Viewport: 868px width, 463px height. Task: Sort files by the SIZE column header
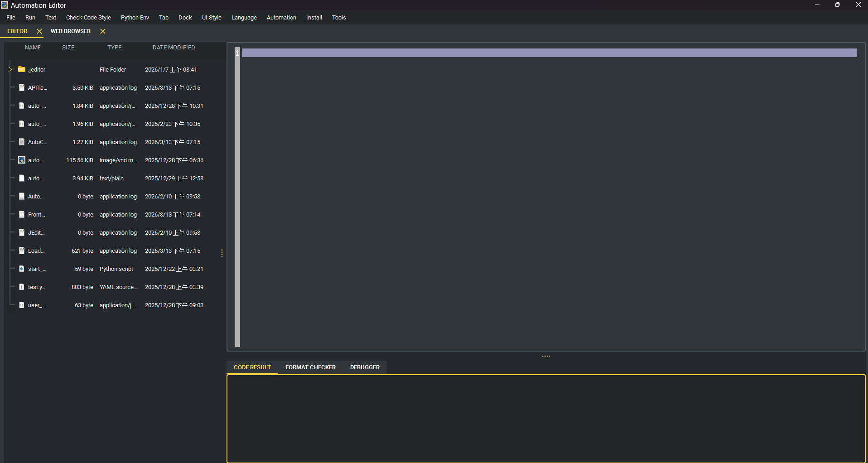(x=68, y=47)
